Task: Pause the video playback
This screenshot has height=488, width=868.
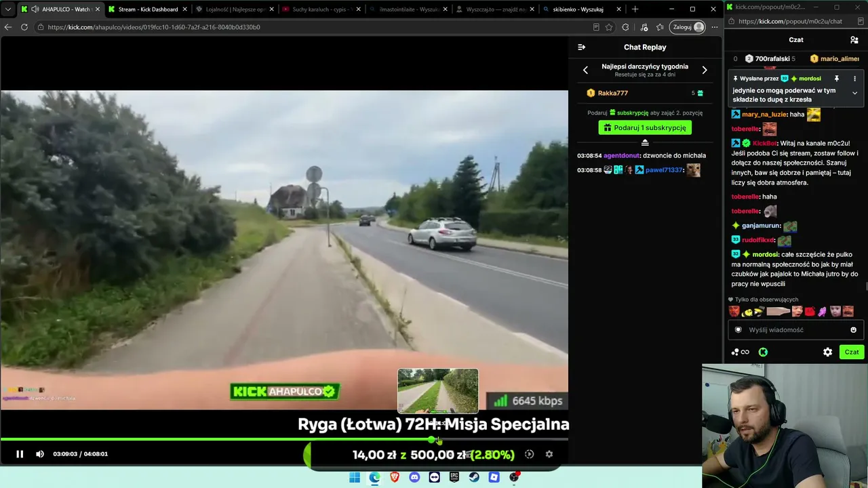Action: 20,454
